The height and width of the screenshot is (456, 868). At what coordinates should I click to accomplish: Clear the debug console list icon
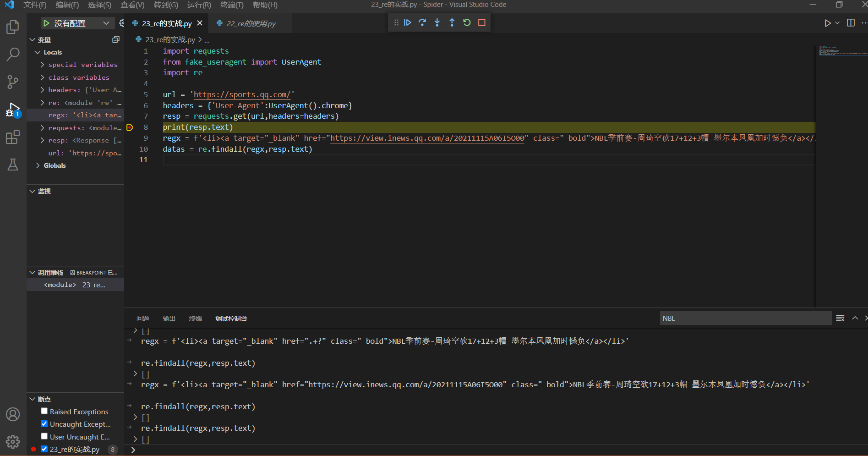point(840,318)
